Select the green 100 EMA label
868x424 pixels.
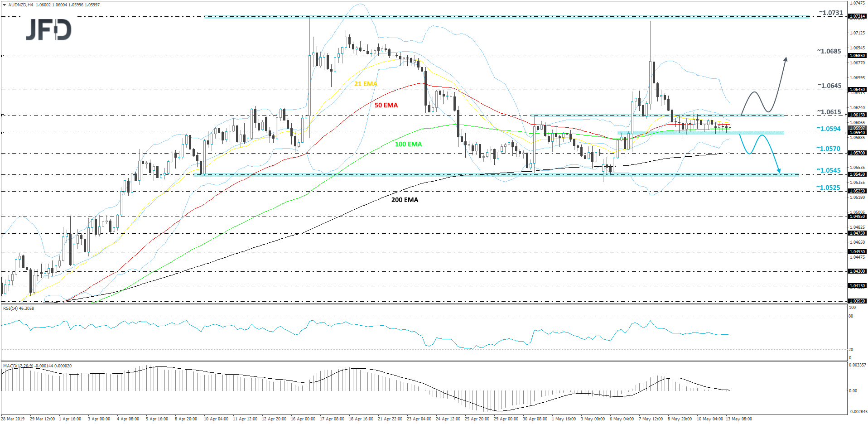click(408, 144)
